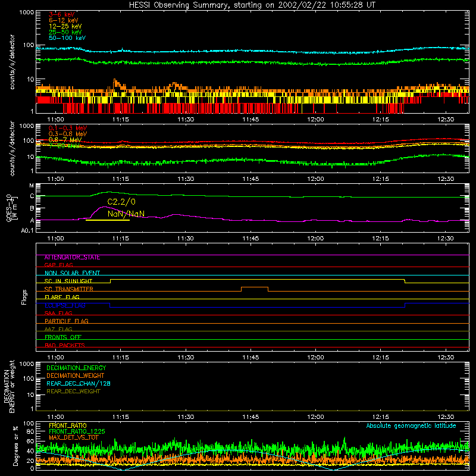Select the orange 6-12 keV legend label
476x476 pixels.
[x=64, y=20]
